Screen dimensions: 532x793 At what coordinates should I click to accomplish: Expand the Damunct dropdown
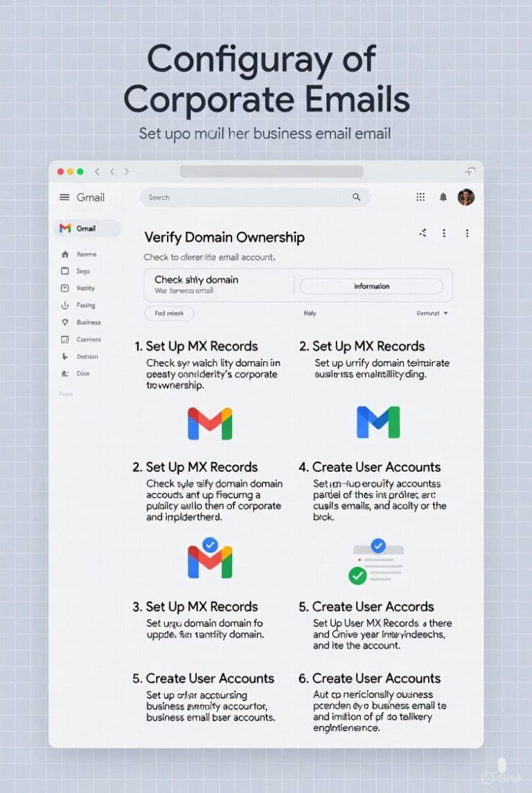(432, 313)
